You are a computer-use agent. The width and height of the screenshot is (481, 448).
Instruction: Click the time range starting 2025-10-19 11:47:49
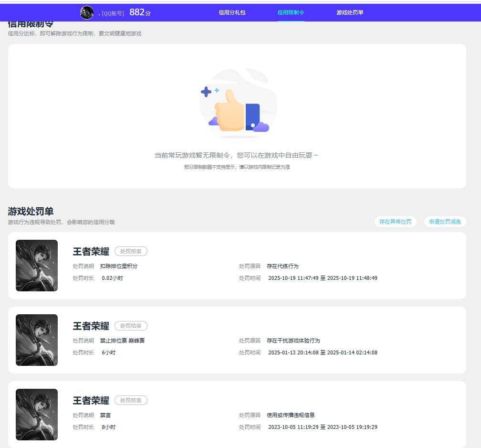[323, 278]
